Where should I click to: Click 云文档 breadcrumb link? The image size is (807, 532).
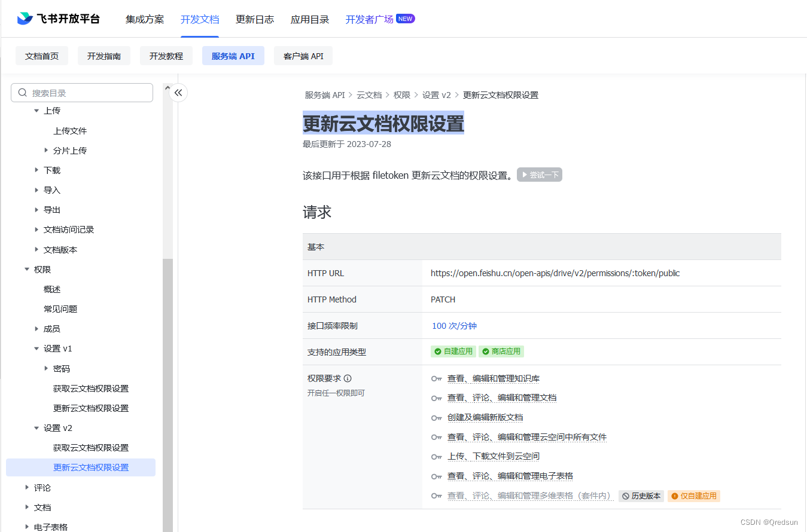[x=369, y=95]
